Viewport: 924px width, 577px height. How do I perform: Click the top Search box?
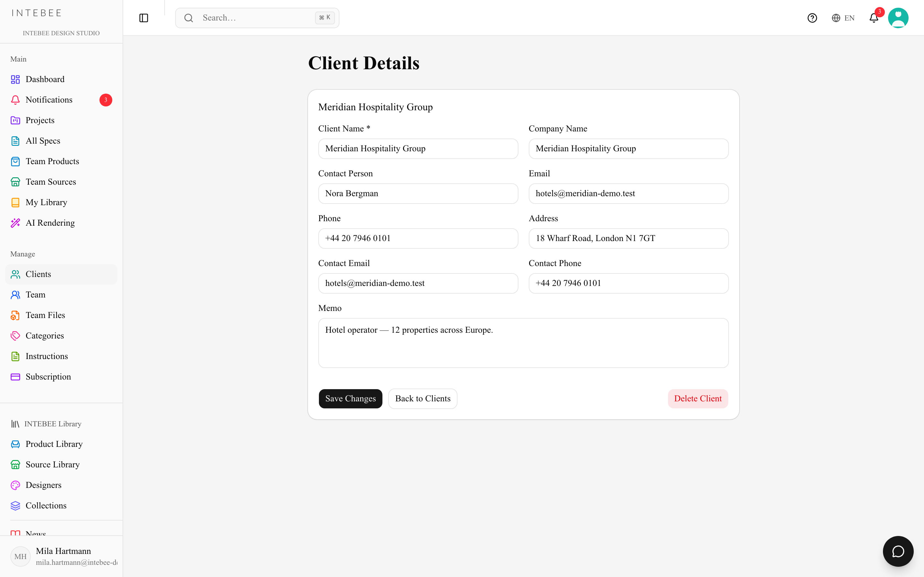click(257, 18)
